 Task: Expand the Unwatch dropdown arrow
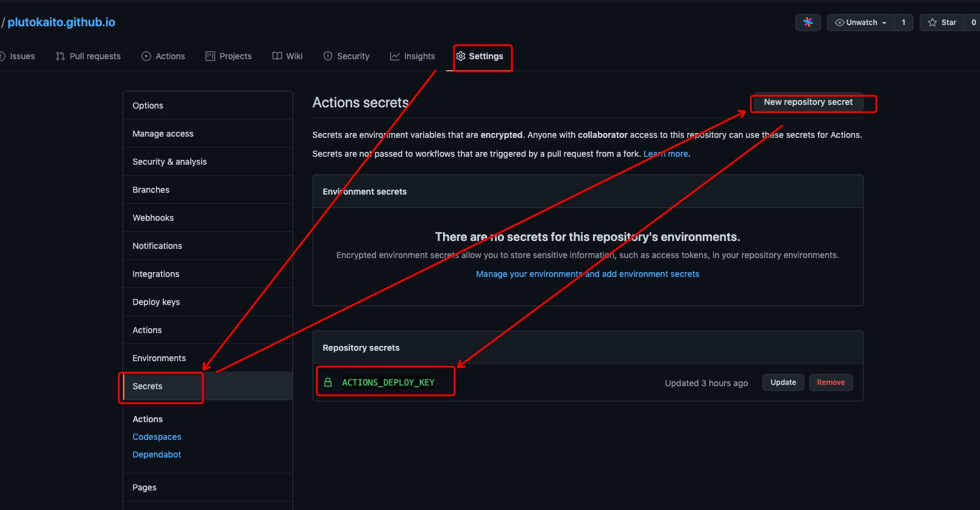coord(884,23)
